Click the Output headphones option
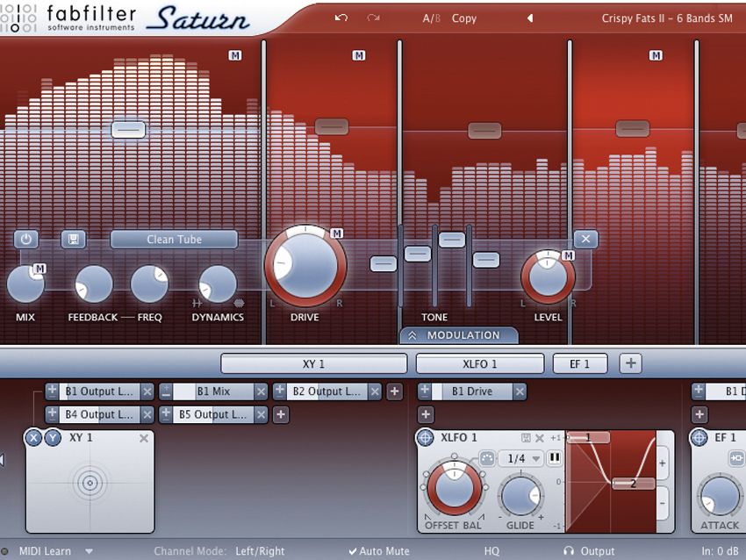746x560 pixels. [x=589, y=551]
